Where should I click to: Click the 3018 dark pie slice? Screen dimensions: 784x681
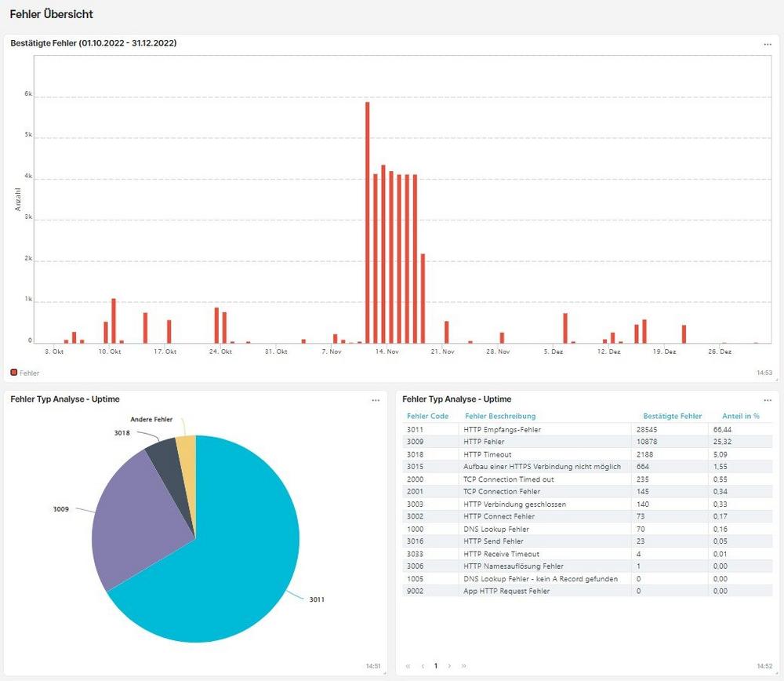[x=166, y=463]
